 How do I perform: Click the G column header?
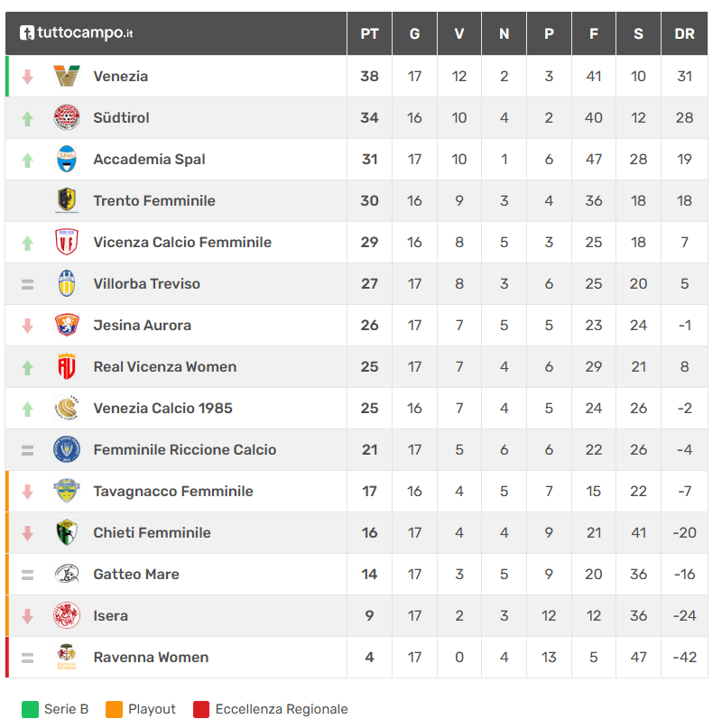point(414,34)
